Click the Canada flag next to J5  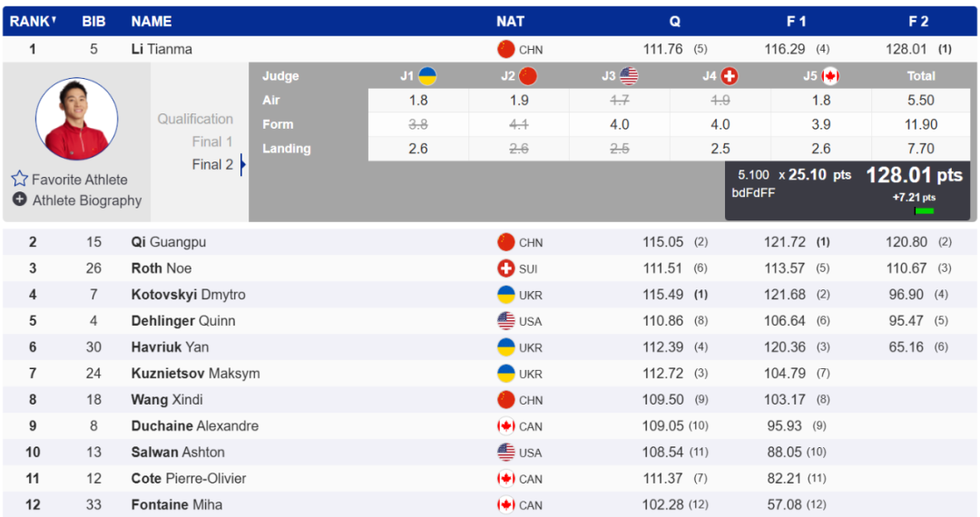coord(829,76)
